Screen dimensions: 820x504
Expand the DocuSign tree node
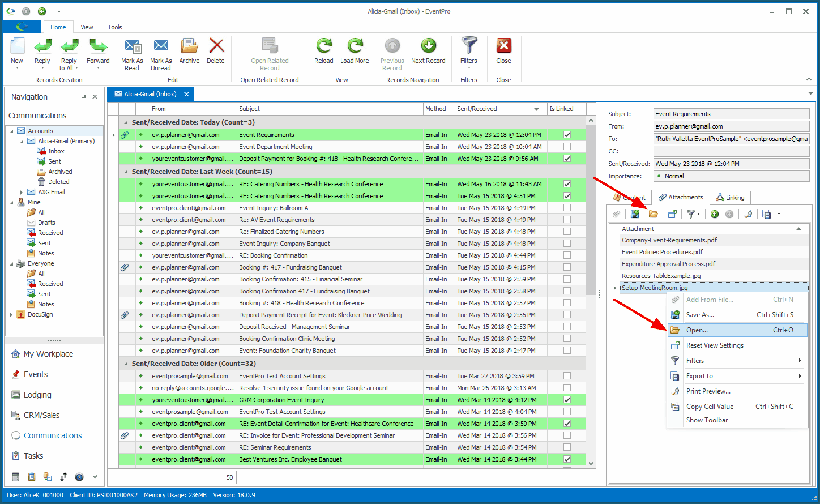pyautogui.click(x=11, y=314)
